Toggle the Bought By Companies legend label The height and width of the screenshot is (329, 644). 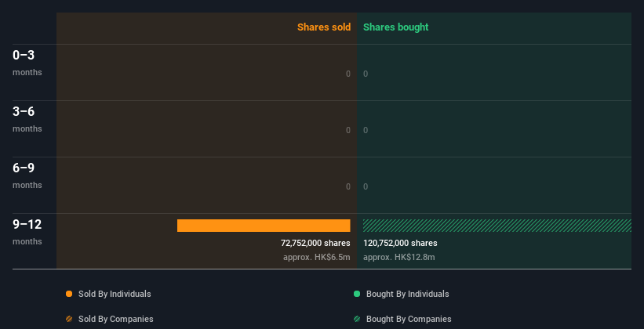point(409,319)
